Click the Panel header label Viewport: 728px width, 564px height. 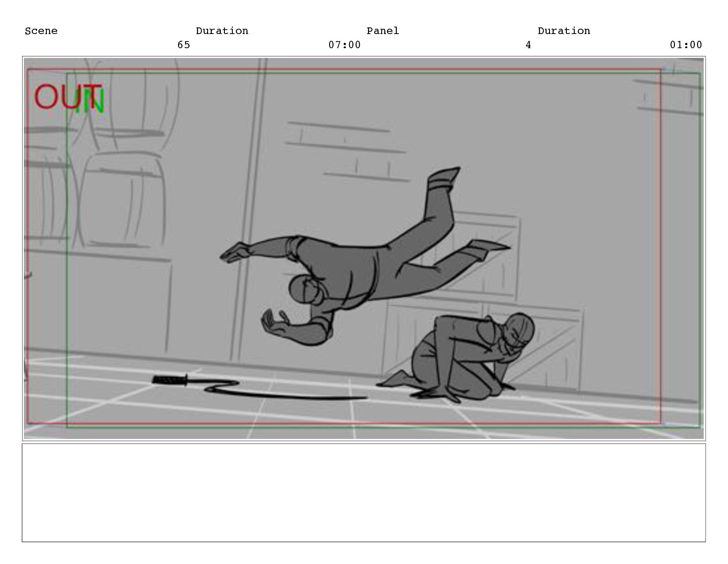pyautogui.click(x=383, y=31)
